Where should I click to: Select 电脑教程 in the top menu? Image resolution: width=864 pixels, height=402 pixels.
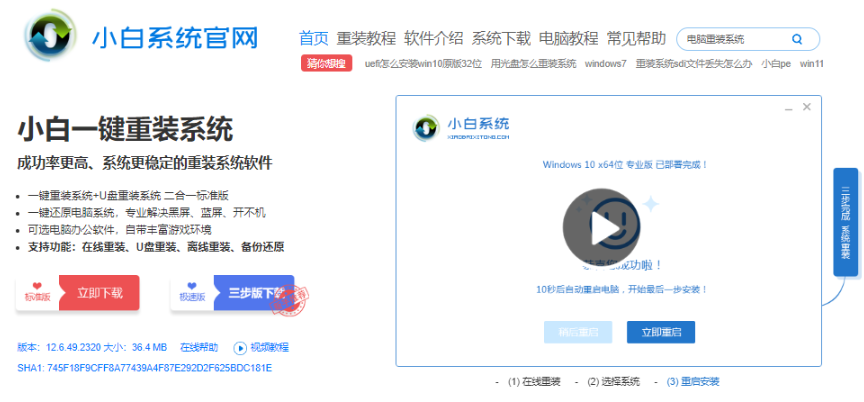(x=569, y=39)
